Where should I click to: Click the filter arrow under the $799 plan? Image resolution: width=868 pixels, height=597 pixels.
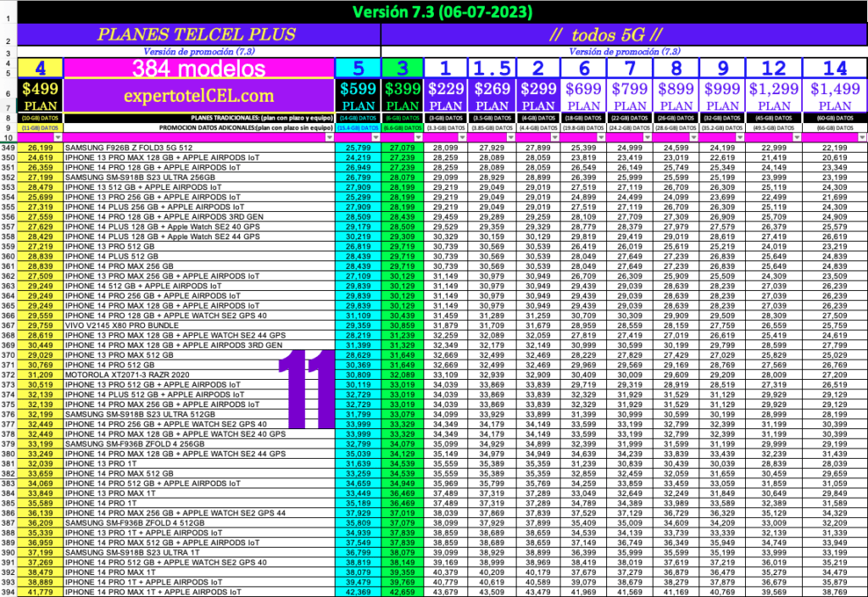(x=648, y=137)
